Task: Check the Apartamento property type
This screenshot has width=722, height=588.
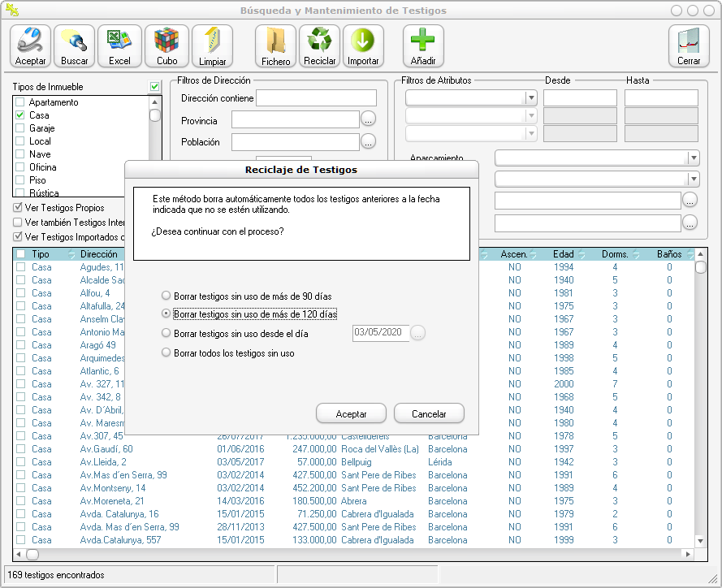Action: 20,103
